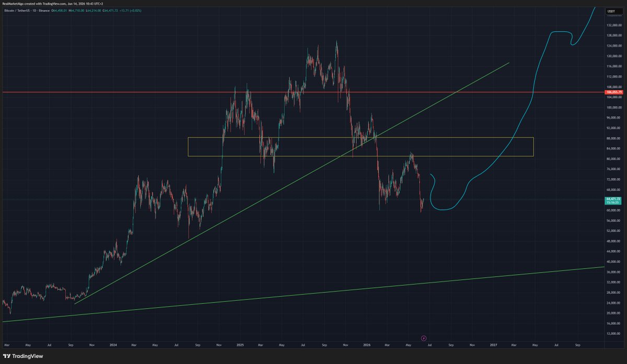Click the 36,000.00 price axis label
This screenshot has width=627, height=364.
tap(613, 272)
